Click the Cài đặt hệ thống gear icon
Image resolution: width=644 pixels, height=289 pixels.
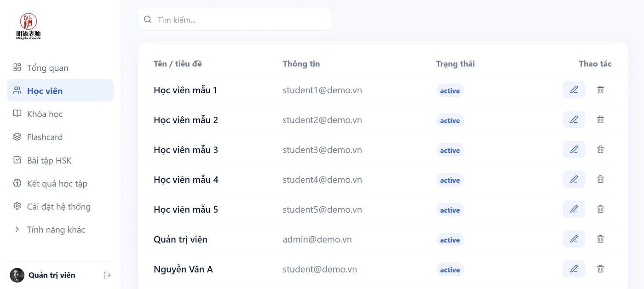point(17,206)
